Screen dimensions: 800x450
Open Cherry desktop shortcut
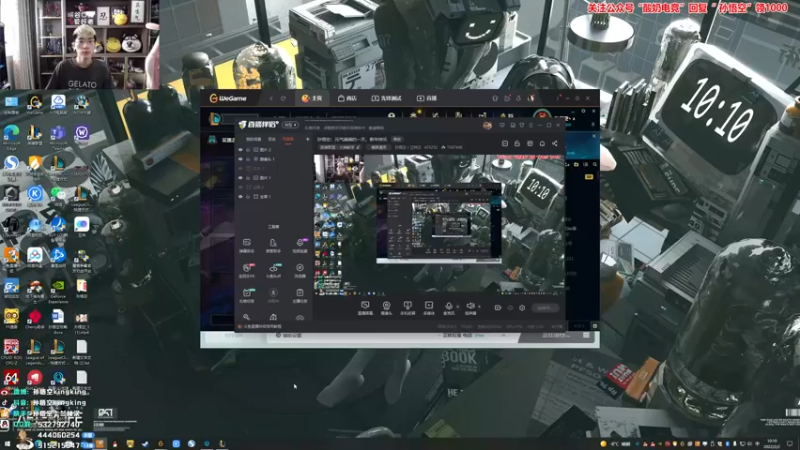35,319
